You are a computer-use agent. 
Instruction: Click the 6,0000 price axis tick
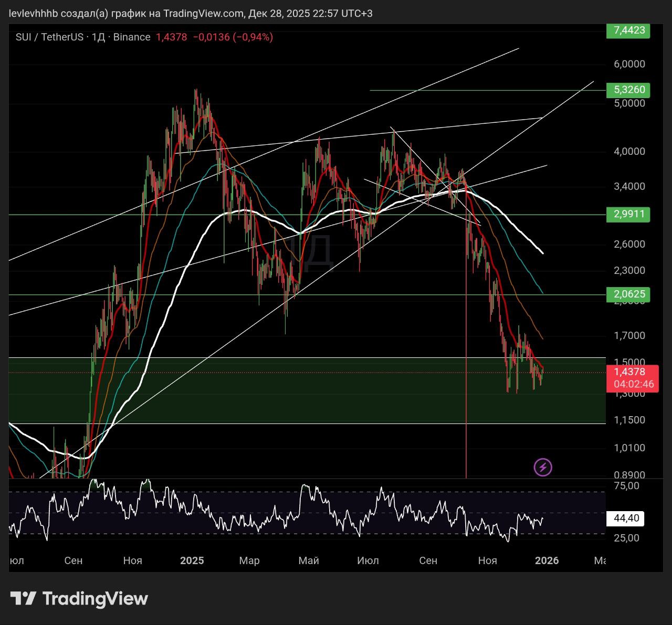[x=629, y=64]
